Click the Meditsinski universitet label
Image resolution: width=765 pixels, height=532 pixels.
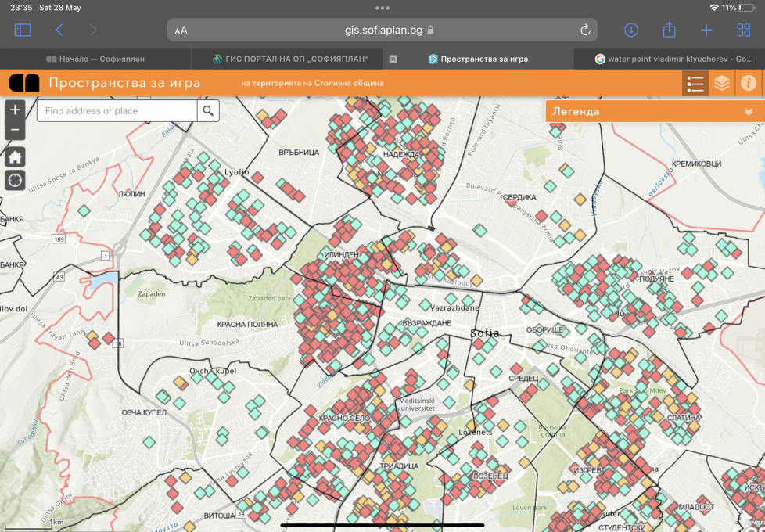click(417, 404)
